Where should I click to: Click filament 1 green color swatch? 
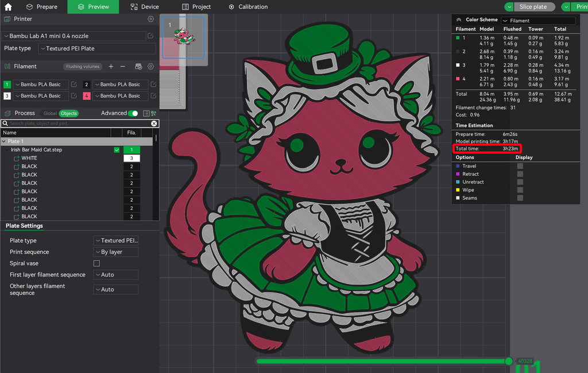click(7, 84)
